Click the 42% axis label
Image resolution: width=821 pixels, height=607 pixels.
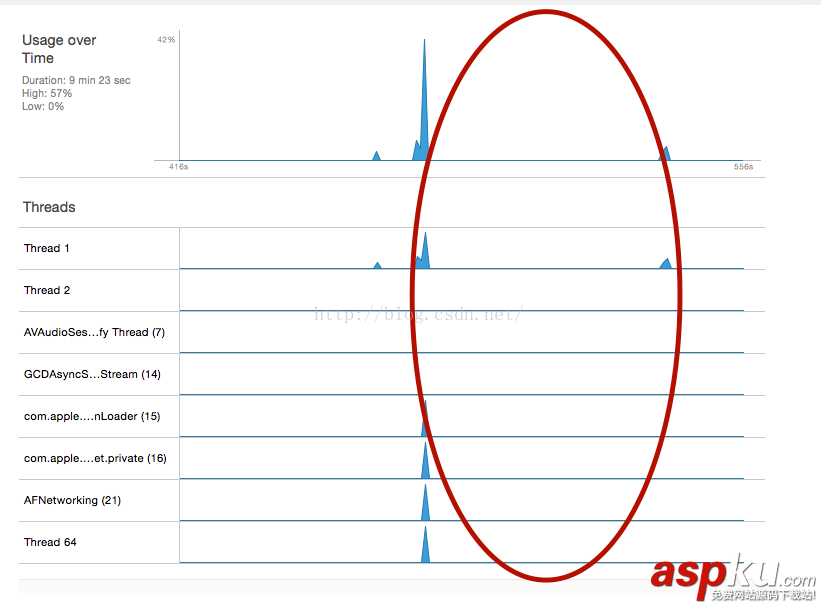(166, 40)
